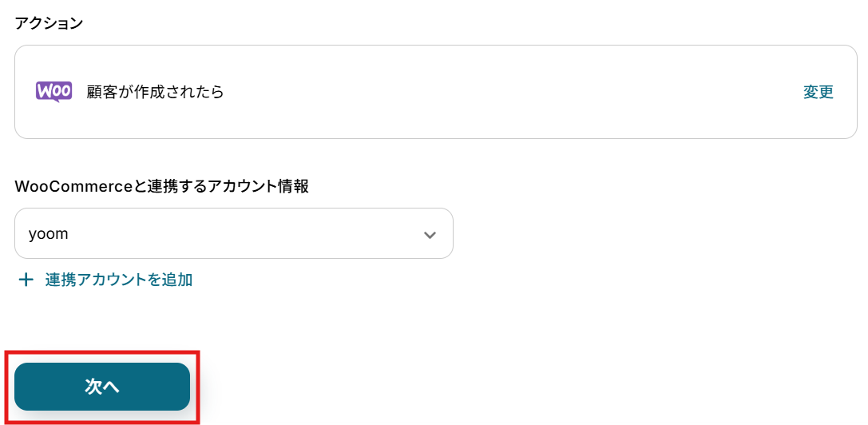Click the WooCommerce logo icon
This screenshot has width=868, height=425.
coord(54,92)
